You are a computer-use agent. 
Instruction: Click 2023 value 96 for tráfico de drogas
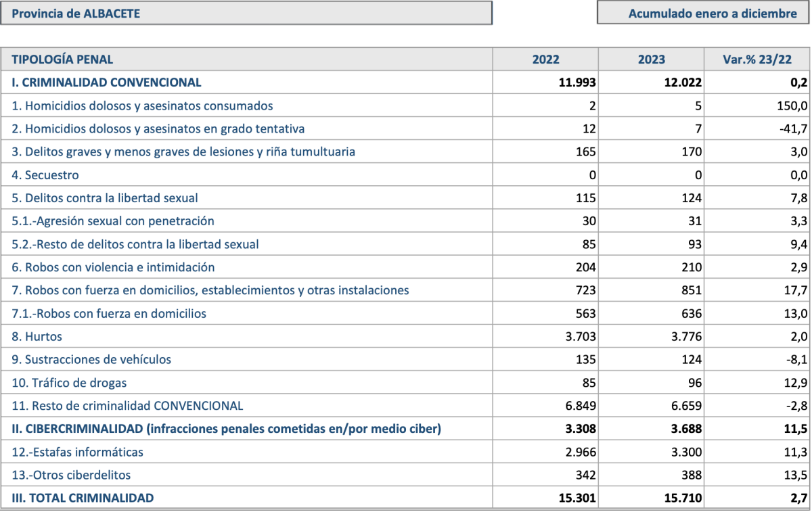pos(695,381)
